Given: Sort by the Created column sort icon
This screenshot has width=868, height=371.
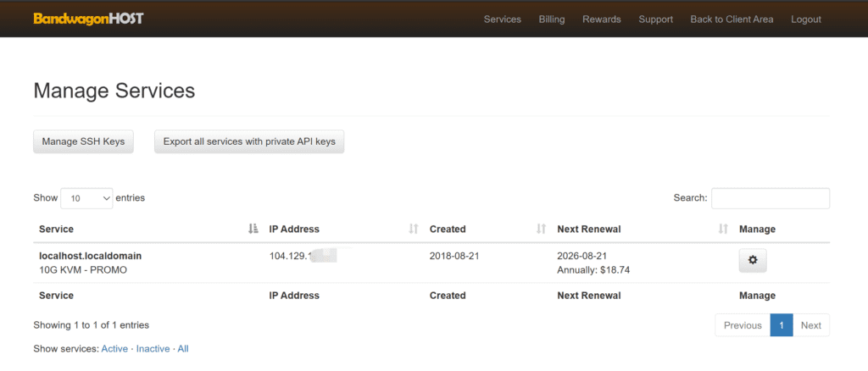Looking at the screenshot, I should 541,229.
